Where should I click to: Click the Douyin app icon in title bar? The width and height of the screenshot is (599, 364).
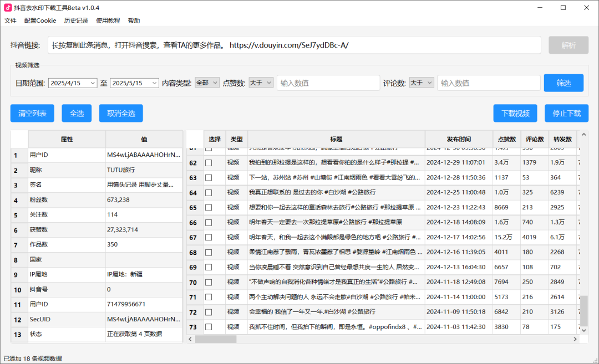[x=8, y=8]
